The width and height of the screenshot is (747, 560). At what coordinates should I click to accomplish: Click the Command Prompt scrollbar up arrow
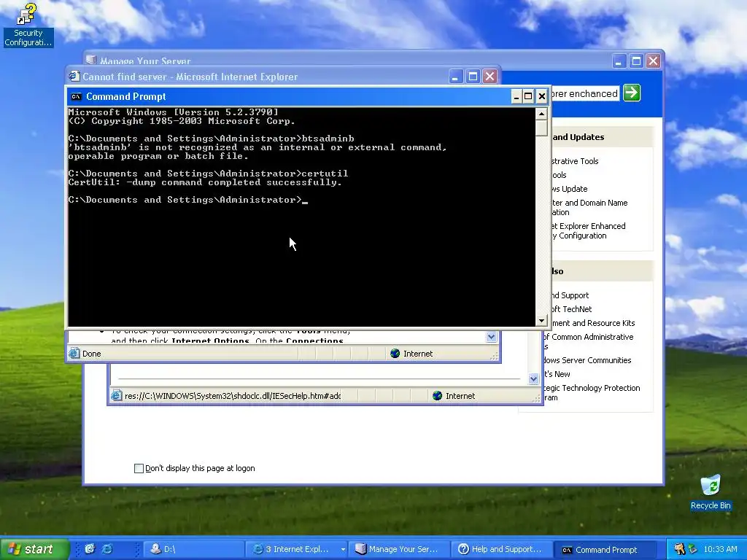[541, 113]
